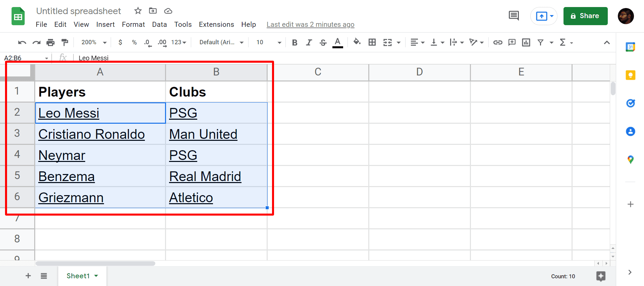View the cloud document status icon
This screenshot has height=286, width=644.
[x=168, y=11]
